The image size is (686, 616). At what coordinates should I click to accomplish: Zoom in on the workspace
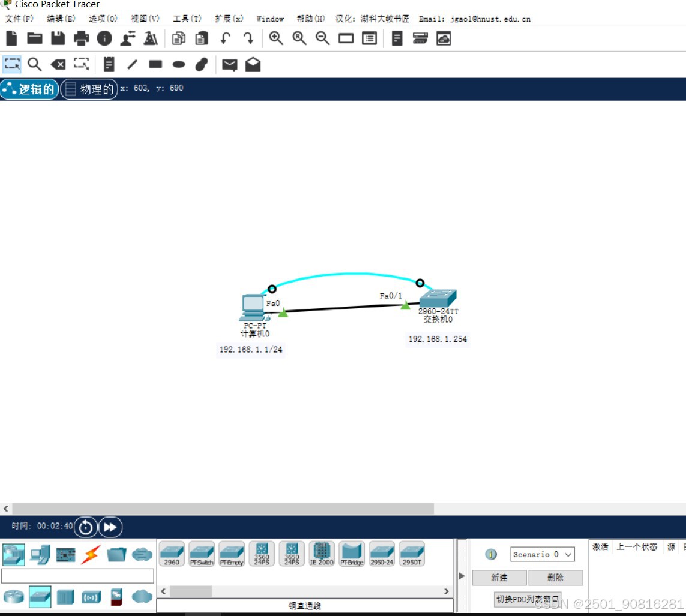pyautogui.click(x=276, y=38)
